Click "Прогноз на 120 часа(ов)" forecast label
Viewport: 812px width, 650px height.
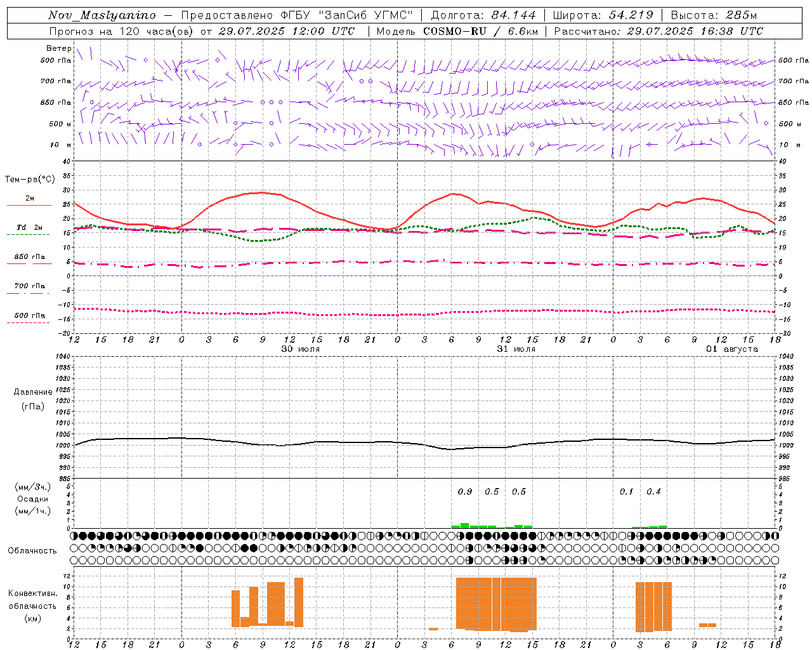(122, 31)
